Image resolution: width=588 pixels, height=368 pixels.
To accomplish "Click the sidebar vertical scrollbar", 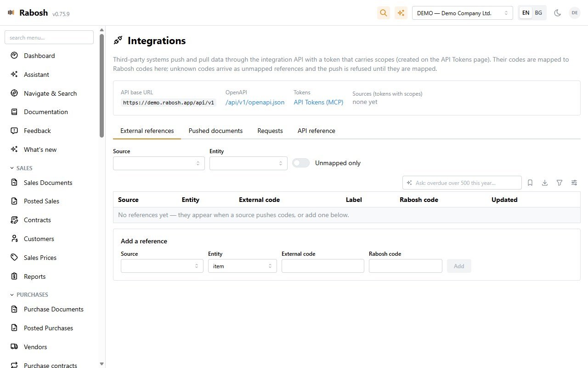I will pyautogui.click(x=102, y=85).
